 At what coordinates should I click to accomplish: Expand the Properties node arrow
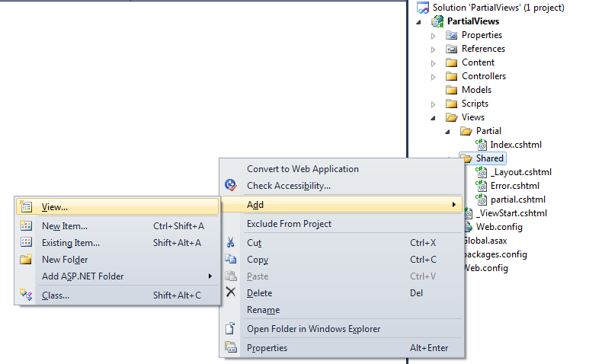[433, 36]
